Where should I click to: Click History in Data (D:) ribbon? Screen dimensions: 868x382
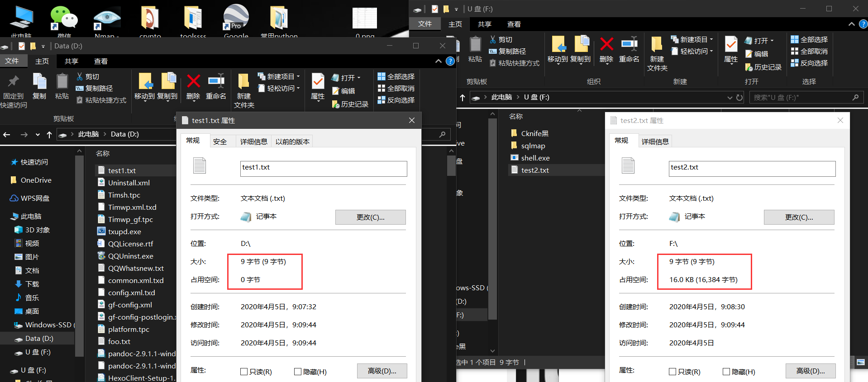(350, 104)
